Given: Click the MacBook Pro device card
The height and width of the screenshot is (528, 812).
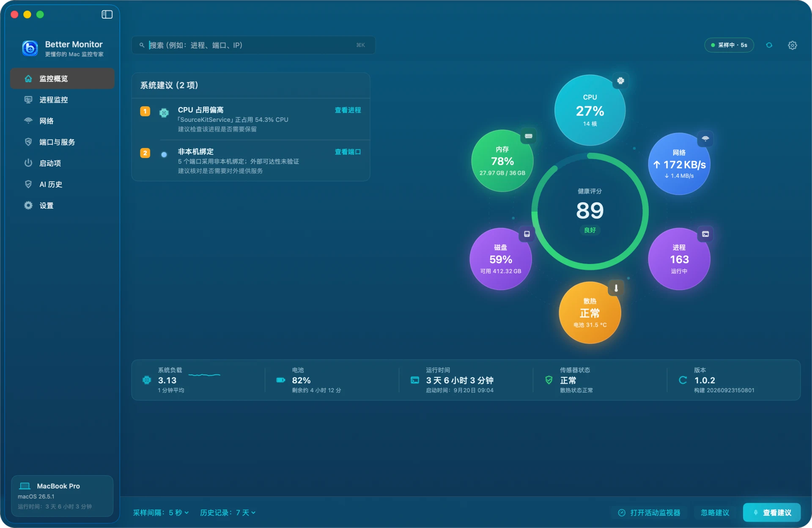Looking at the screenshot, I should [x=62, y=496].
